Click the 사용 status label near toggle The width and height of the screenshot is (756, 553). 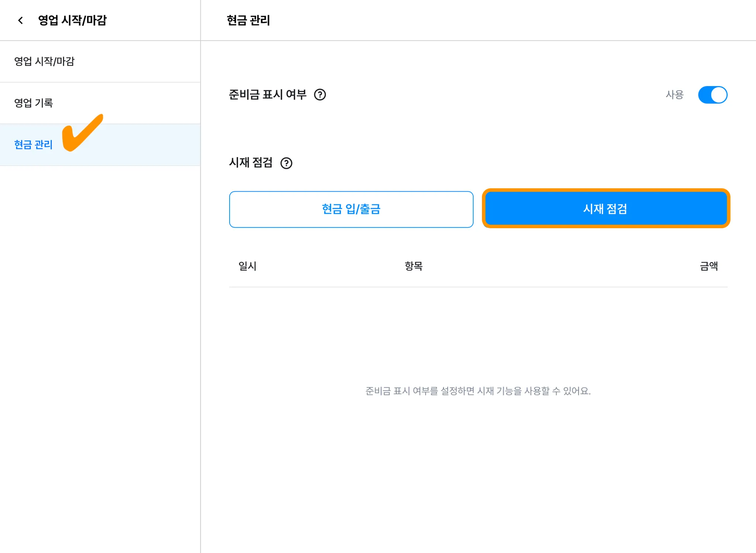674,95
